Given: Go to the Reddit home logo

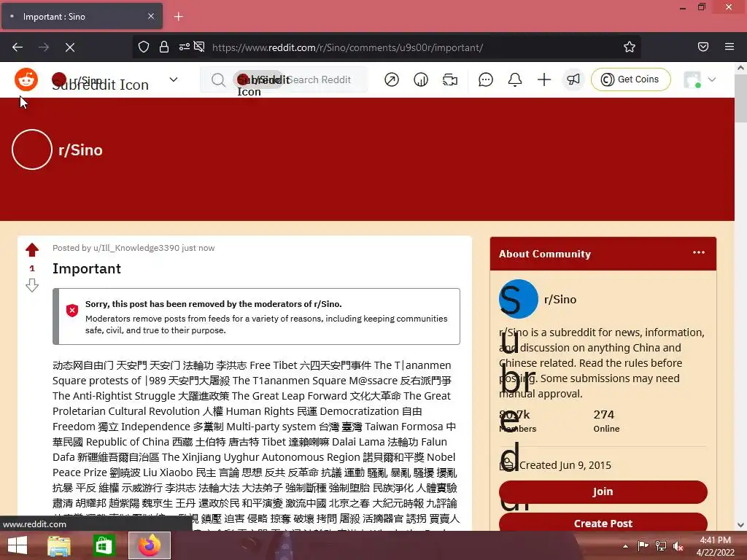Looking at the screenshot, I should pyautogui.click(x=26, y=79).
